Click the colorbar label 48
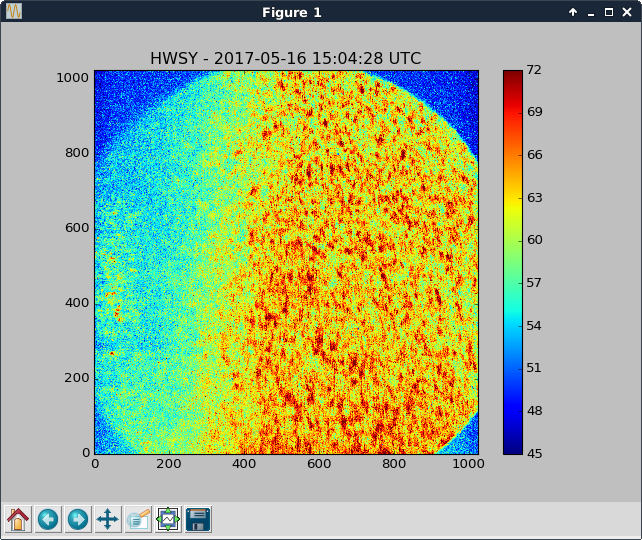This screenshot has height=540, width=642. coord(534,411)
